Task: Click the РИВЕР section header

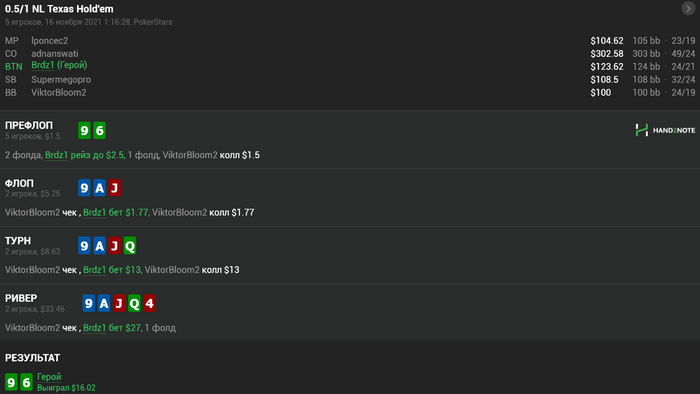Action: point(21,298)
